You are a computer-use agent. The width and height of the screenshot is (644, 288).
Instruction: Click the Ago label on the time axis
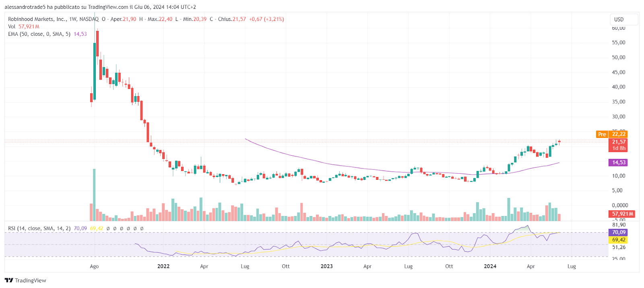click(94, 266)
